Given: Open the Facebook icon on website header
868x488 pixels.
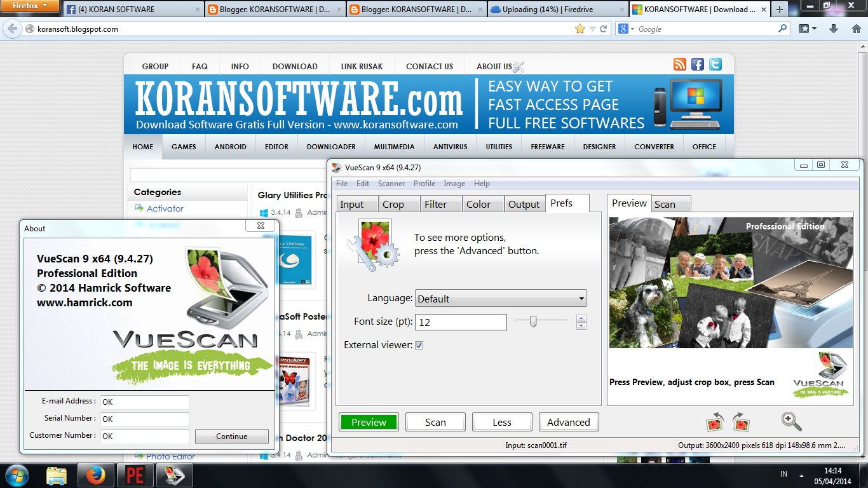Looking at the screenshot, I should (698, 64).
